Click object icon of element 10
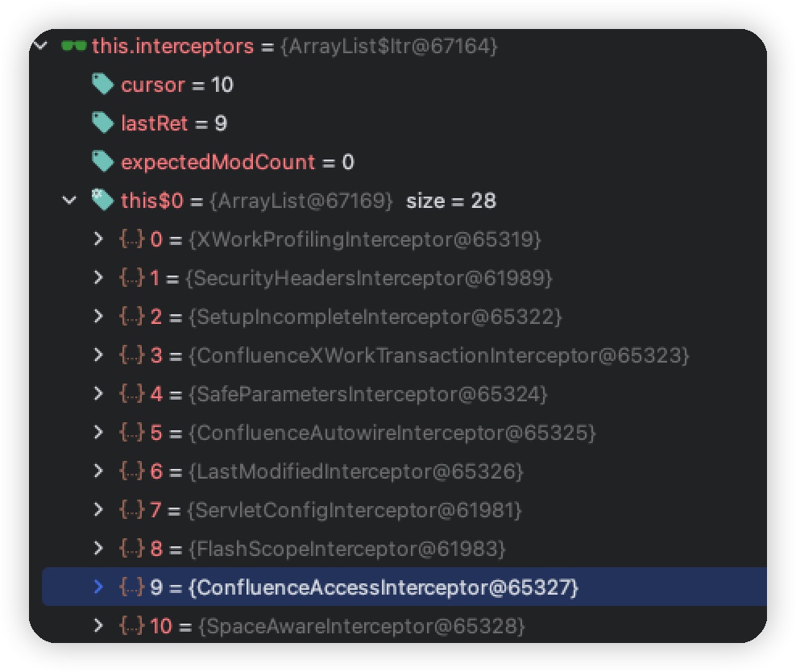The width and height of the screenshot is (796, 672). [x=132, y=625]
